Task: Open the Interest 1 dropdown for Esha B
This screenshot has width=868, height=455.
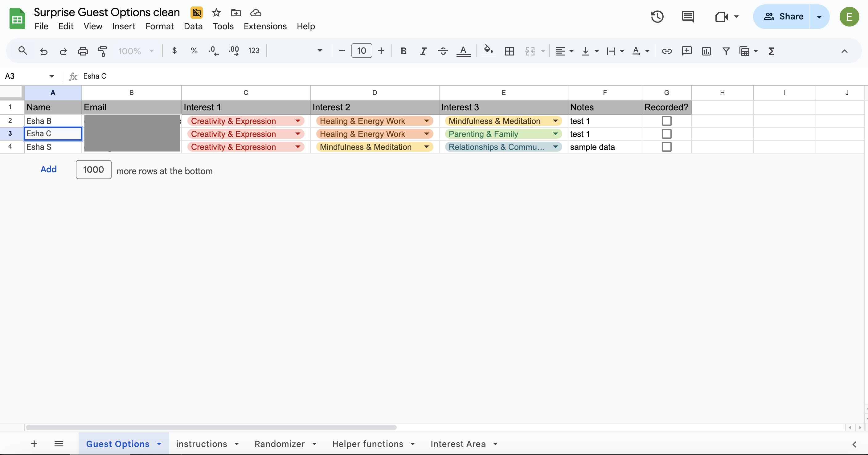Action: point(298,121)
